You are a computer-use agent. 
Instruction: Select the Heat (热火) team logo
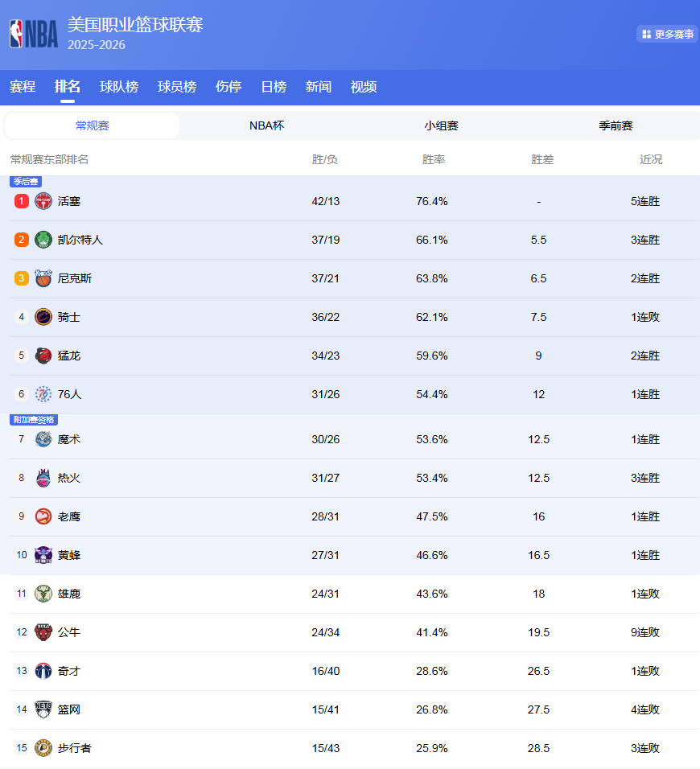[43, 477]
